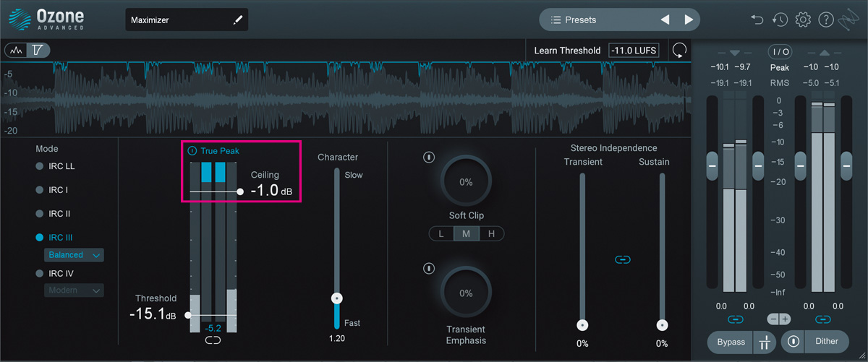Click the RMS meter label

(780, 83)
